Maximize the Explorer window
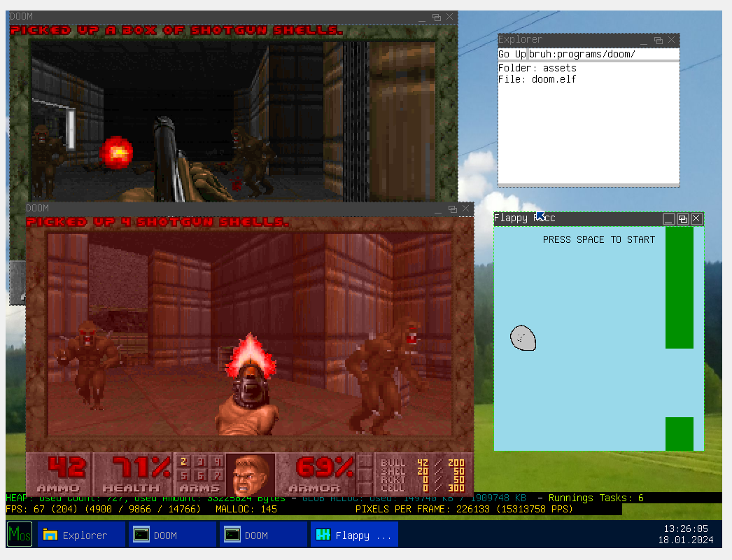Viewport: 732px width, 560px height. pyautogui.click(x=659, y=41)
